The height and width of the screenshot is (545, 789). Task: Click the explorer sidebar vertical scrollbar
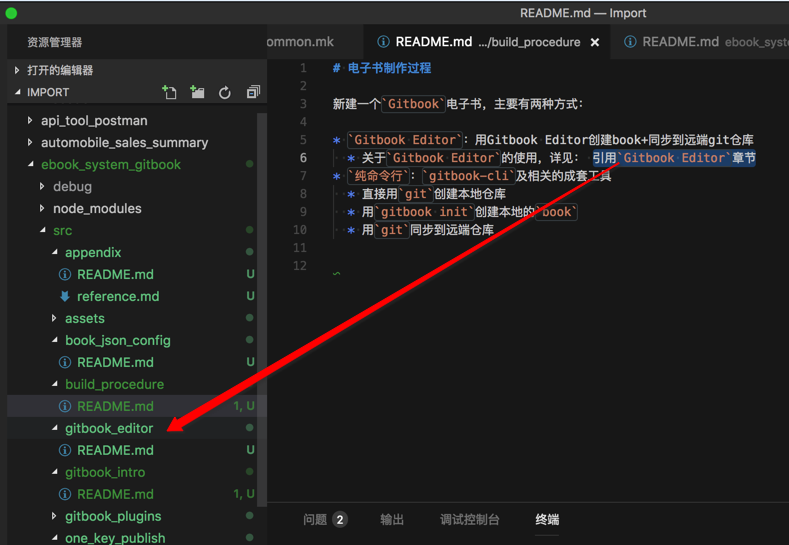tap(262, 309)
